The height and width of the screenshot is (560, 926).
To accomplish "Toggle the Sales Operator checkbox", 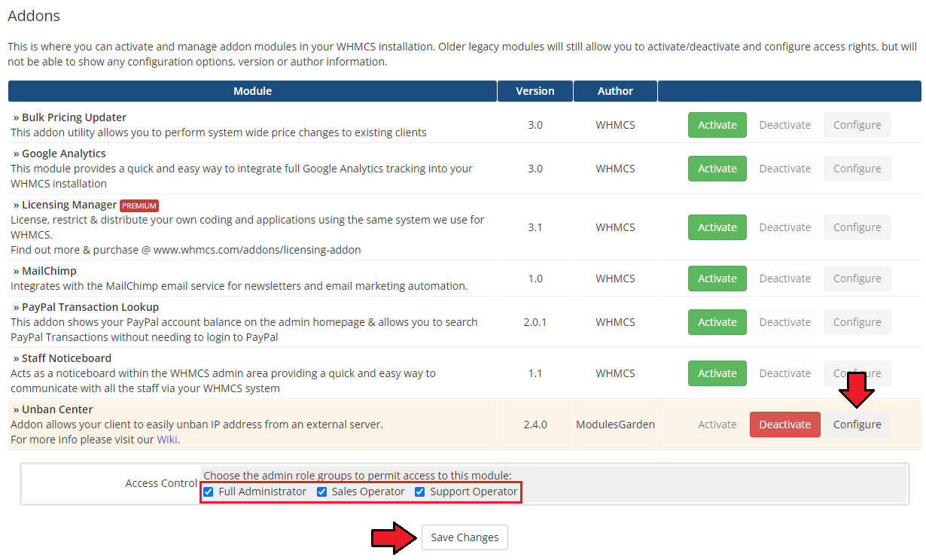I will click(321, 492).
